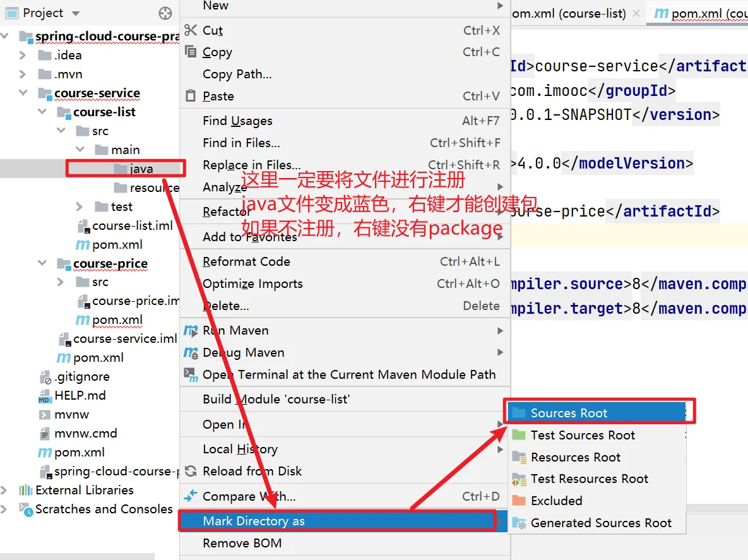
Task: Click the green Test Sources Root folder icon
Action: tap(518, 434)
